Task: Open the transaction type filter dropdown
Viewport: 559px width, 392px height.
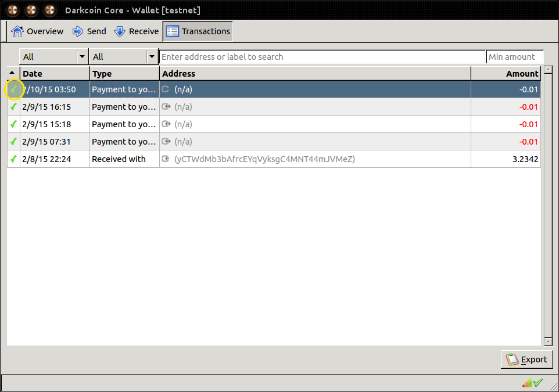Action: click(x=124, y=57)
